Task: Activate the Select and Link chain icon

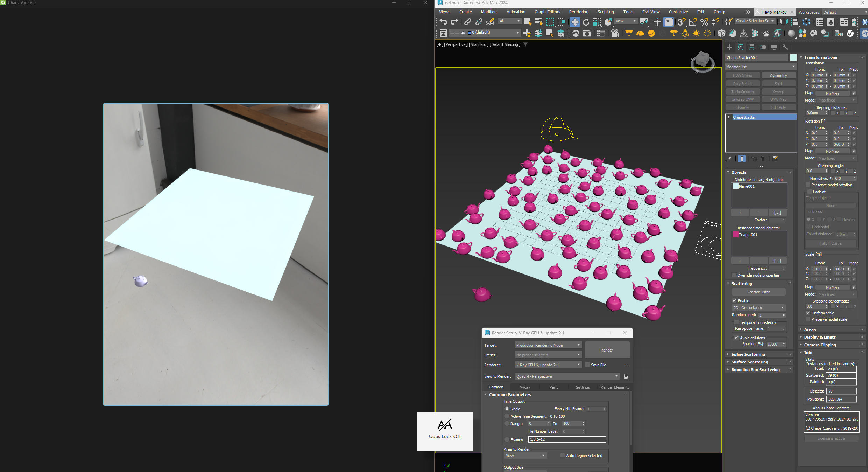Action: 468,22
